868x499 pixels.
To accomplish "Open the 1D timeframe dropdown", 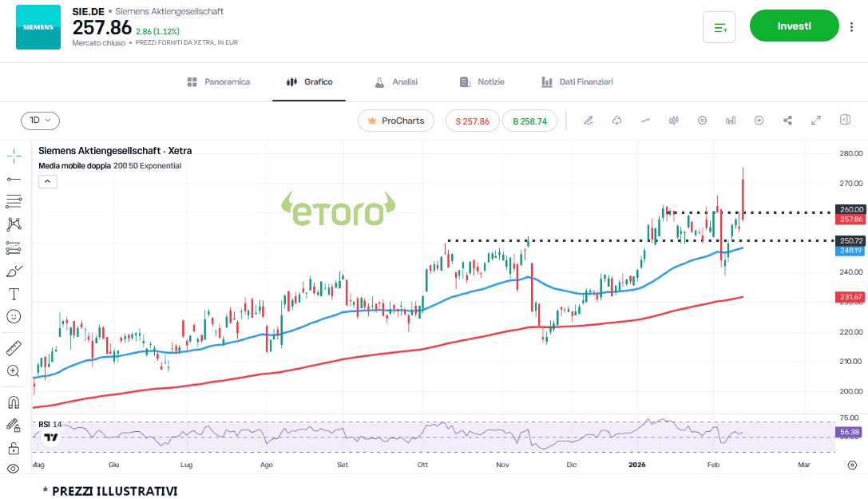I will click(x=40, y=121).
